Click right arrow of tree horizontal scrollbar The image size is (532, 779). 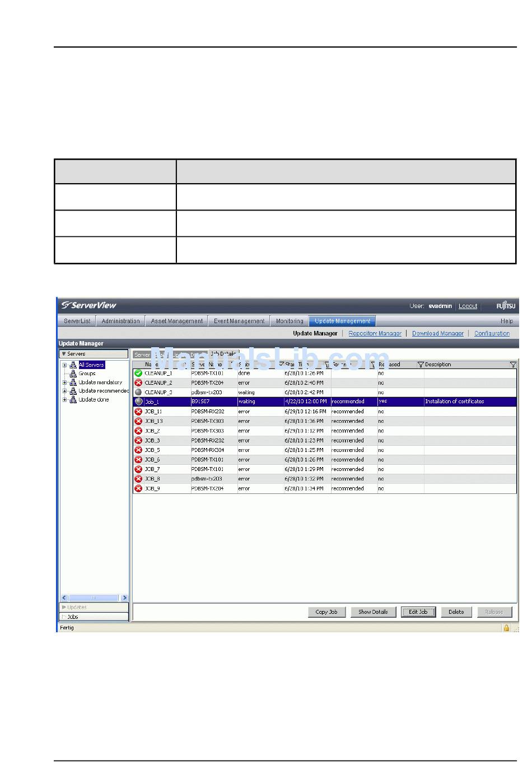pos(124,598)
